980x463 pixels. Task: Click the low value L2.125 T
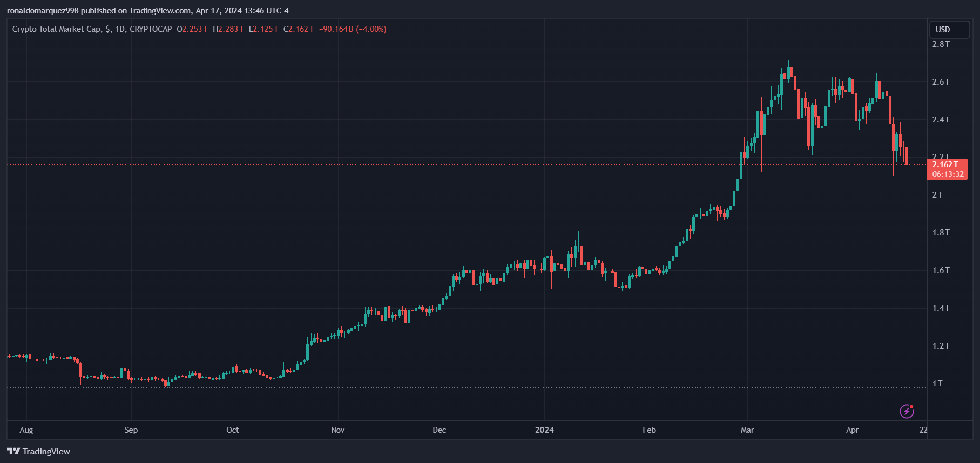[263, 29]
